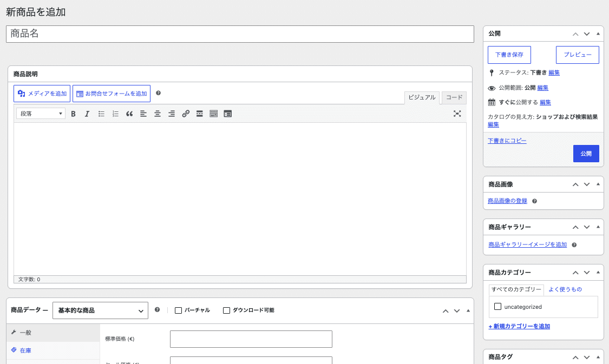
Task: Open the 段落 paragraph format dropdown
Action: pyautogui.click(x=41, y=114)
